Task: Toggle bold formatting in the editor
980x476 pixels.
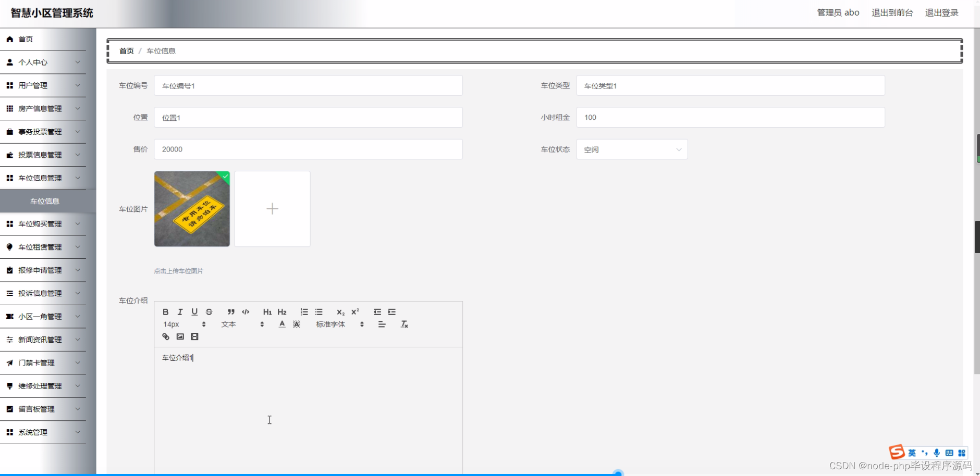Action: click(x=166, y=312)
